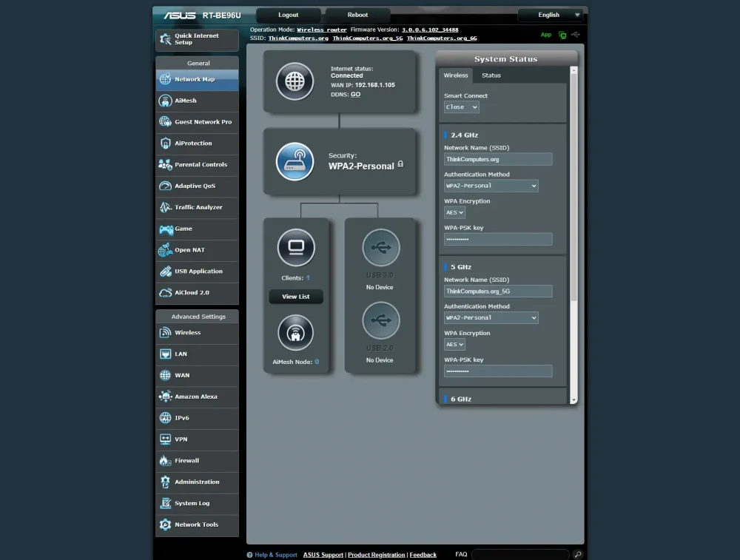
Task: Open AiProtection page
Action: tap(197, 143)
